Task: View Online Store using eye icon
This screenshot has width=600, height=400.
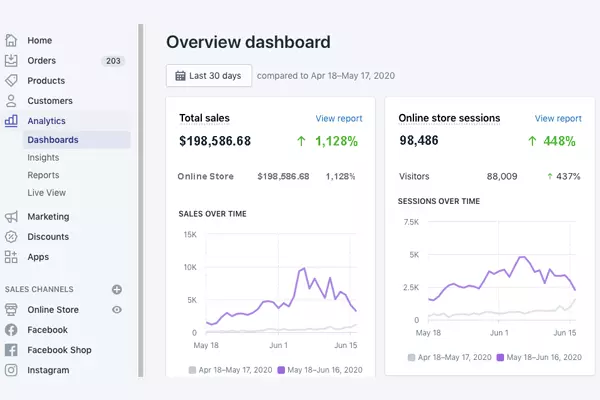Action: point(117,310)
